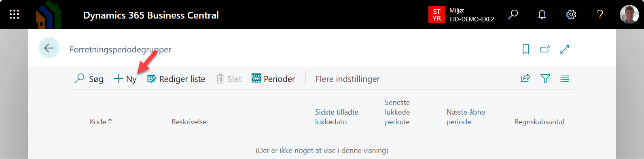The width and height of the screenshot is (644, 159).
Task: Open page in new window icon
Action: 545,49
